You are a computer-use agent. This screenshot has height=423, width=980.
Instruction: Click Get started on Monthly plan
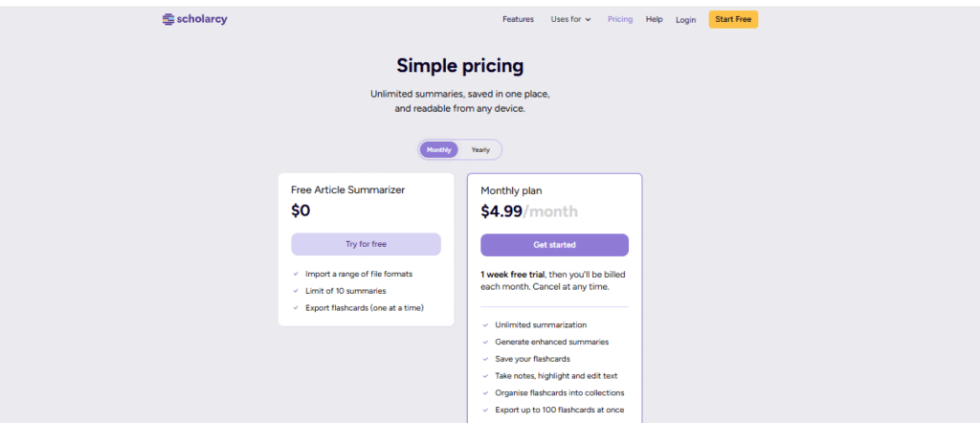[x=554, y=245]
